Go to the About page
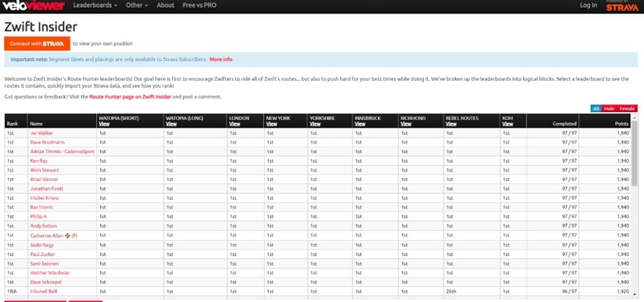The width and height of the screenshot is (644, 302). click(166, 5)
